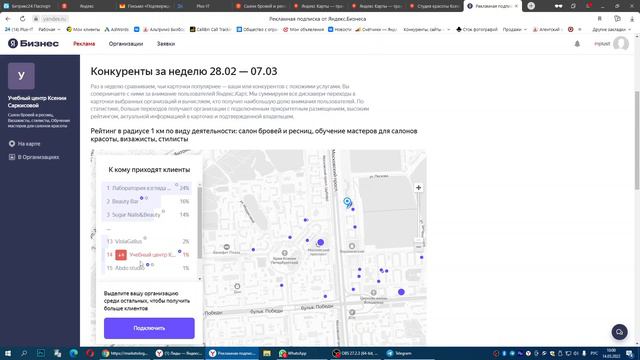Open the Заявки section
Viewport: 640px width, 360px height.
pos(166,44)
